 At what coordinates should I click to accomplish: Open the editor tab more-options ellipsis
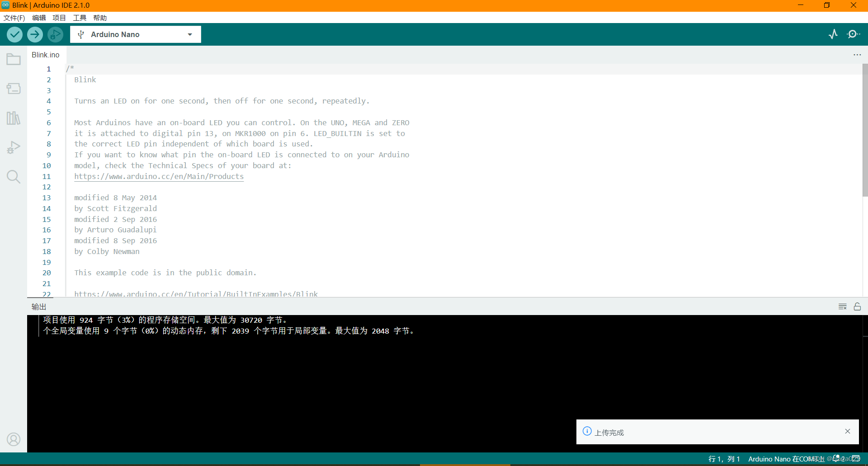pos(857,55)
